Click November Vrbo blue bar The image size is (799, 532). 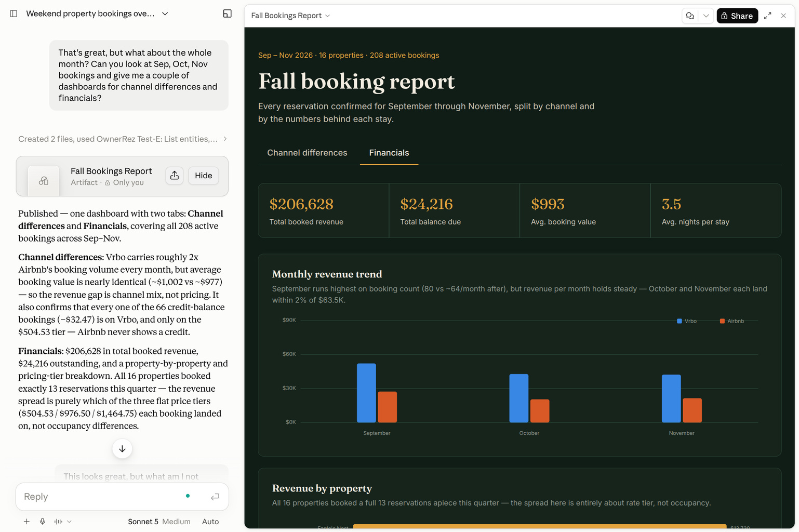671,398
